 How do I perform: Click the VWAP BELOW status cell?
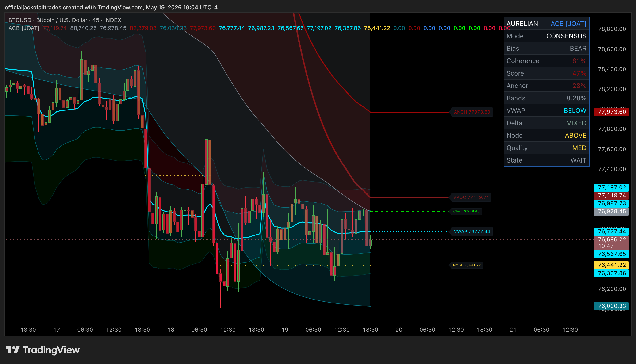click(x=566, y=110)
